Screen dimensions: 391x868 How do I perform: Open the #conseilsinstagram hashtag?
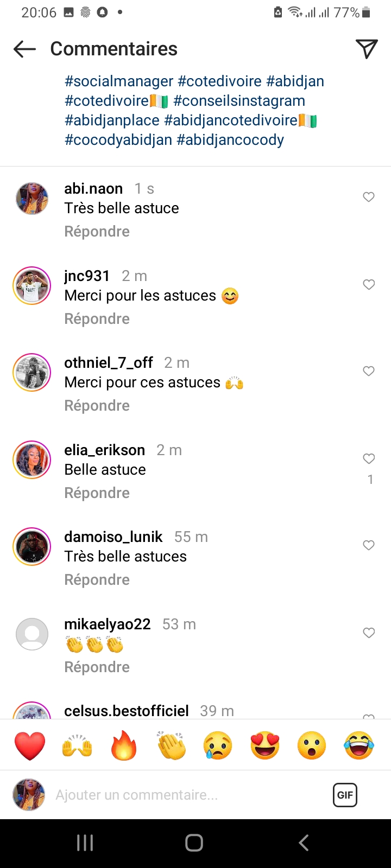tap(239, 101)
